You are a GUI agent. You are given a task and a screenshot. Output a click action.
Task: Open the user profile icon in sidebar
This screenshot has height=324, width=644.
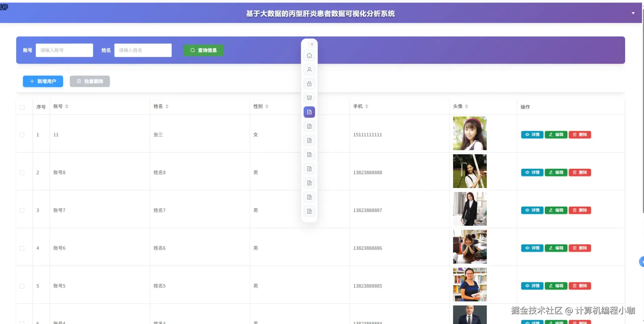(x=309, y=70)
